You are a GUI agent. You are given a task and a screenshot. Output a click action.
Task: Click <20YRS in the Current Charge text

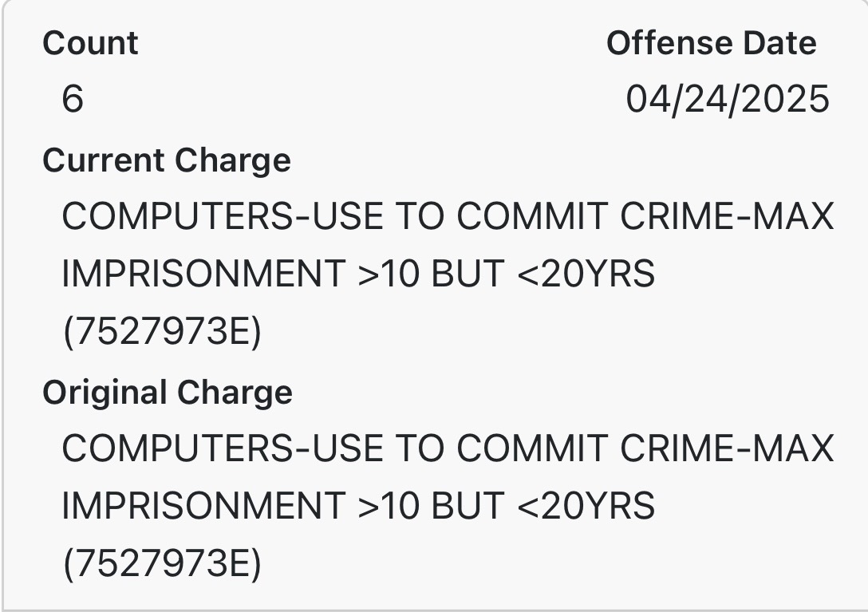586,274
